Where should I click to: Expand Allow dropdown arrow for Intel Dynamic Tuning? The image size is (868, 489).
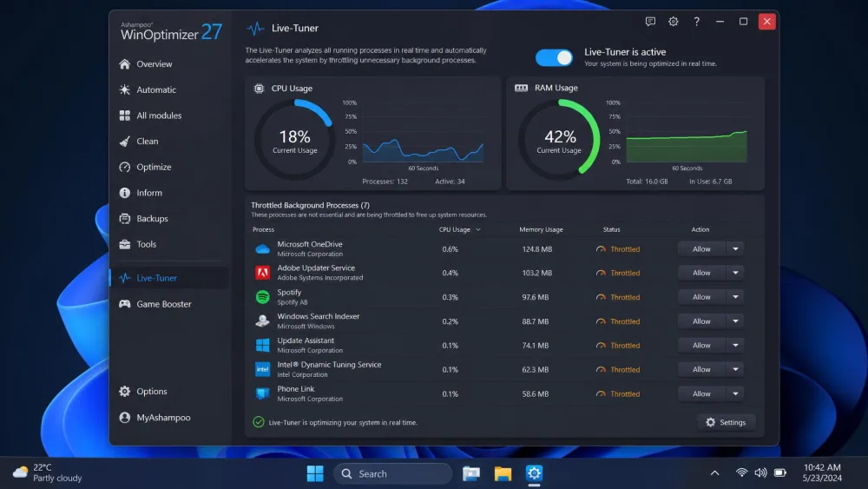tap(735, 369)
